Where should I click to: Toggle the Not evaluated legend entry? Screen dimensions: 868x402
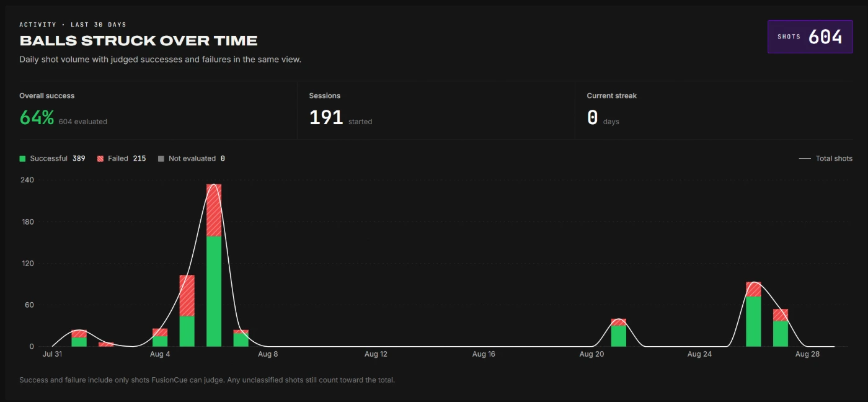tap(192, 159)
